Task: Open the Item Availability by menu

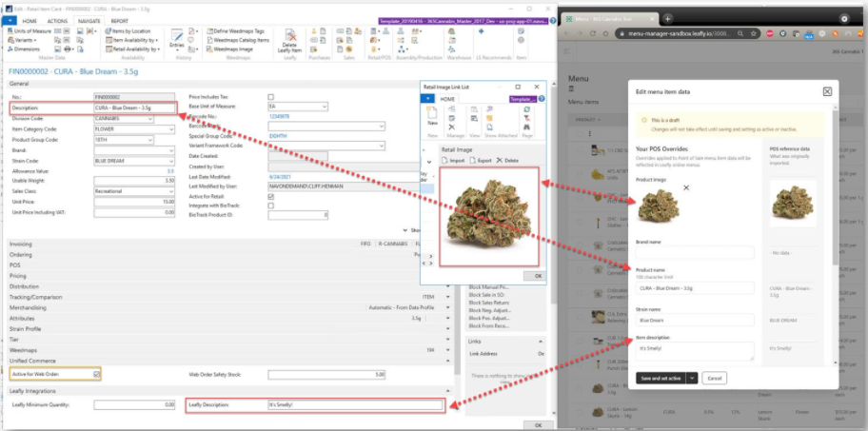Action: pos(131,40)
